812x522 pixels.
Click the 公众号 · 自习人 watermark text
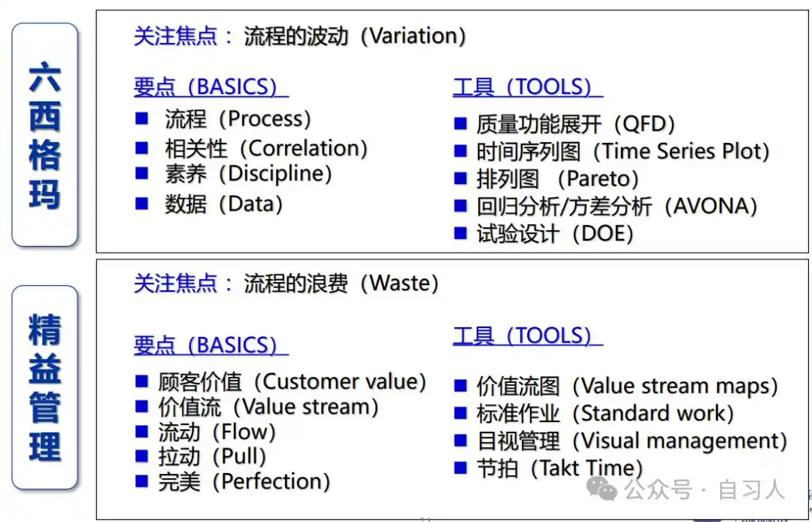click(x=704, y=490)
